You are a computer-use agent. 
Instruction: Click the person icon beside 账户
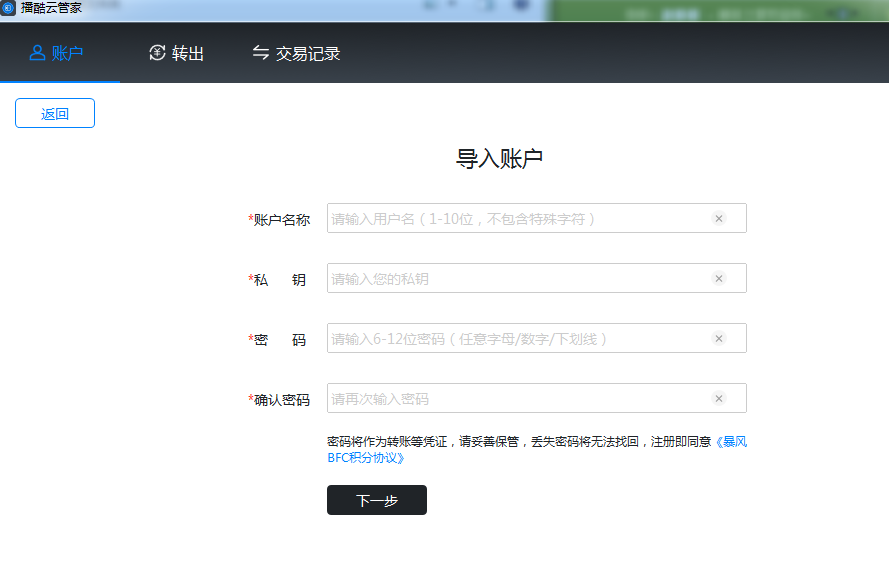[37, 53]
